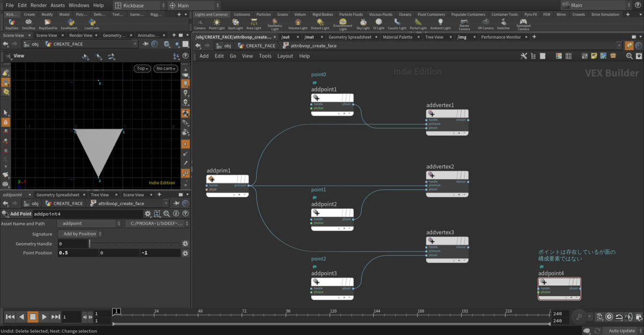Click the 'No cam' camera button
This screenshot has height=335, width=644.
(166, 68)
